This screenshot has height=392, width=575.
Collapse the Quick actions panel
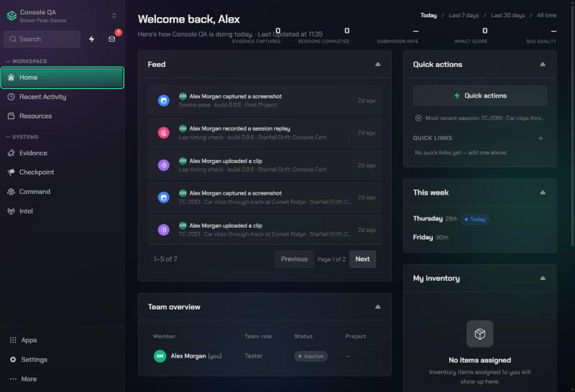[542, 64]
